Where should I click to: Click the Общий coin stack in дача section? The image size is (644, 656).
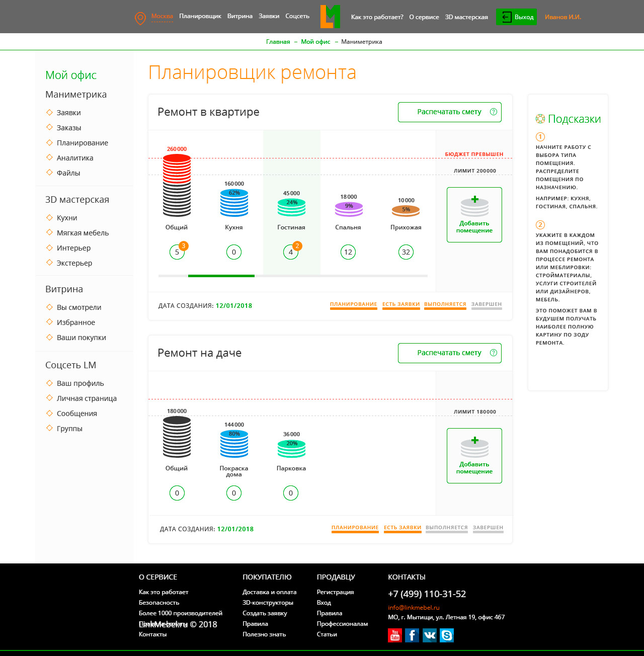(x=177, y=437)
